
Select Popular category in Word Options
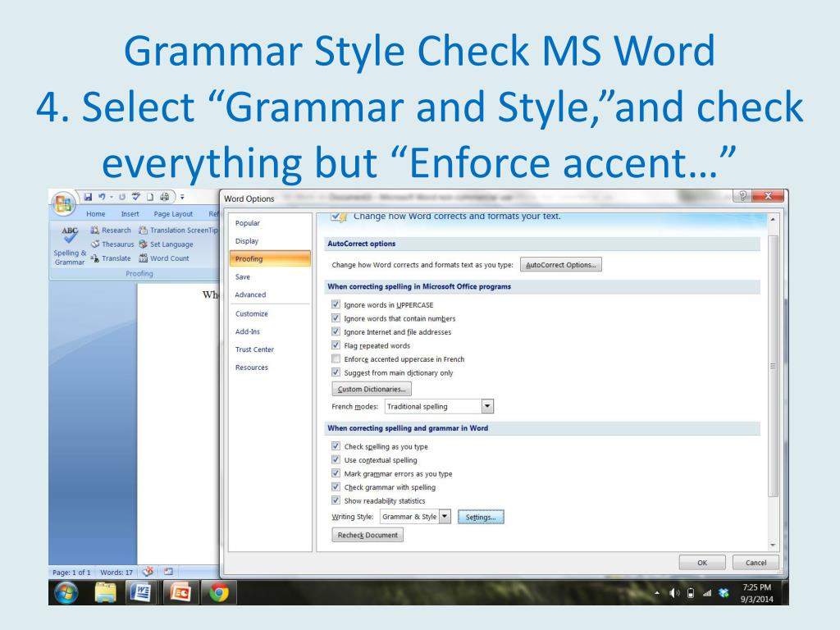270,223
